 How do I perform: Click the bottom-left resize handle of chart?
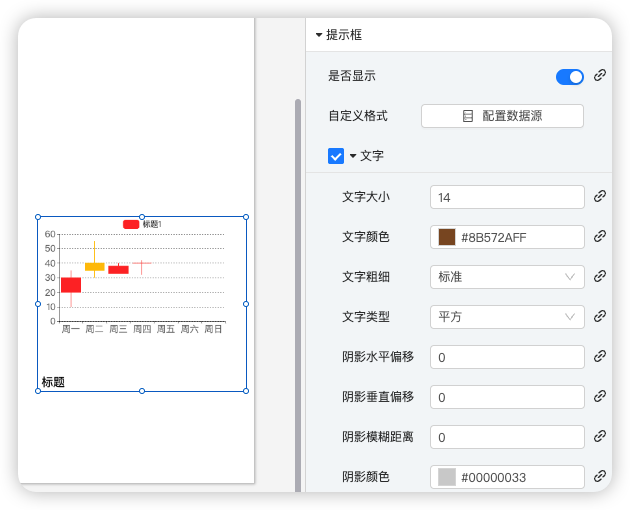[38, 391]
